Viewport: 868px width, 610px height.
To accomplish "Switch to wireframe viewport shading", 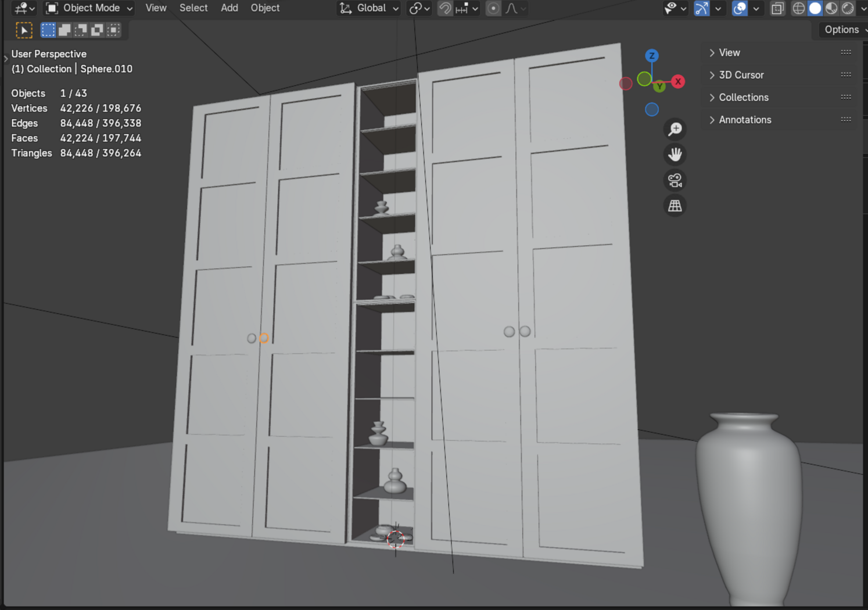I will tap(799, 8).
